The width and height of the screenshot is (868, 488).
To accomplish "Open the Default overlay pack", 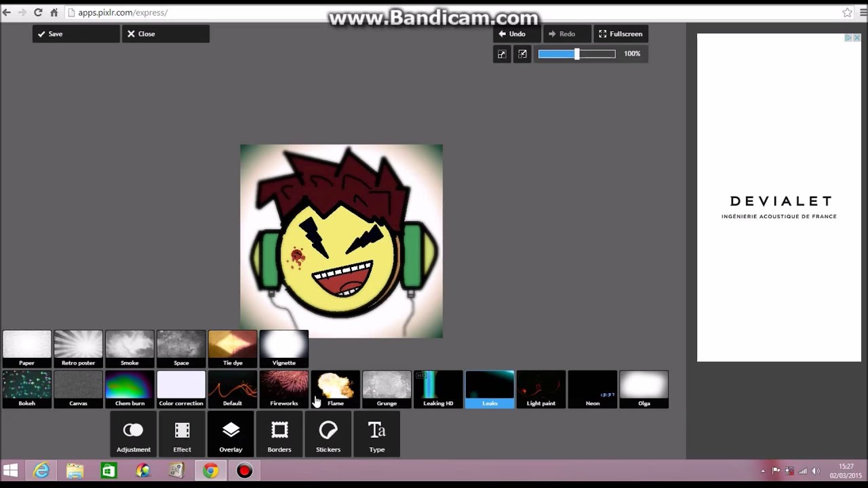I will coord(233,390).
